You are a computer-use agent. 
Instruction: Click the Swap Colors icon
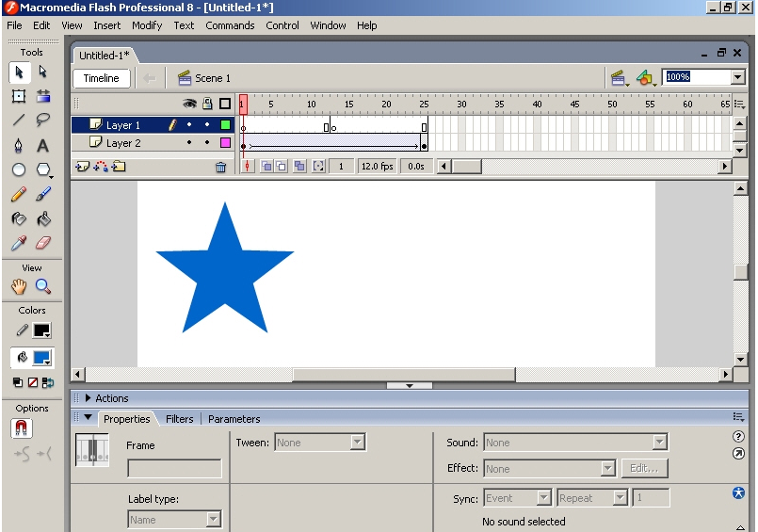click(x=48, y=382)
